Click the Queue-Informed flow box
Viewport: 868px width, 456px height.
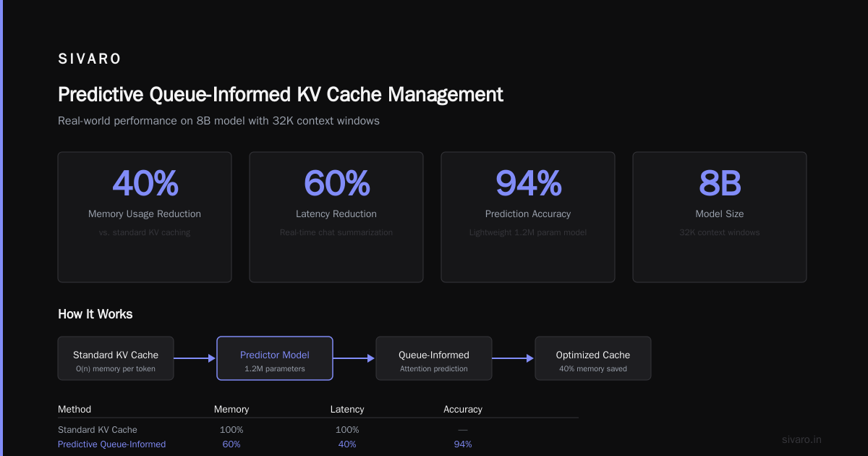434,358
